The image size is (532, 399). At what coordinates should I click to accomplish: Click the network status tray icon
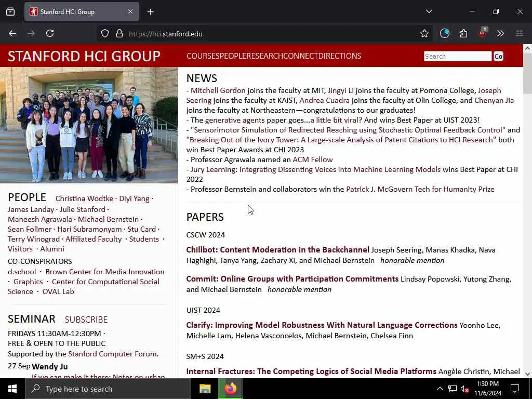(x=453, y=389)
